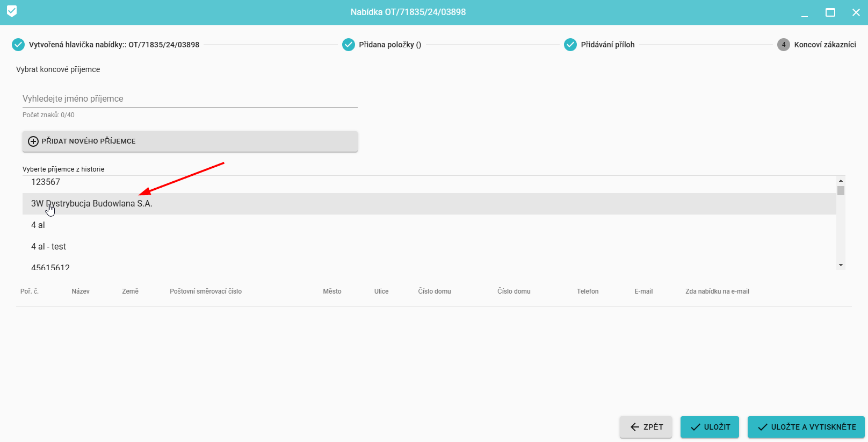Click the plus icon for adding recipient
Image resolution: width=868 pixels, height=442 pixels.
pos(33,141)
